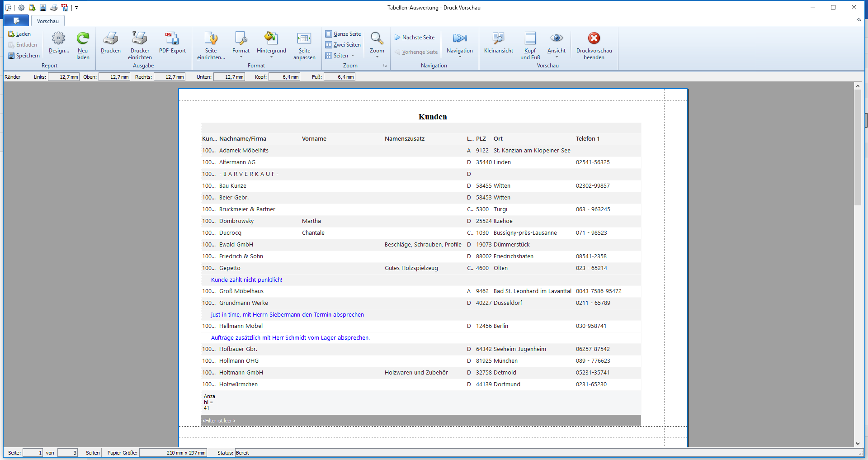
Task: Open preview icon in quick access toolbar
Action: pyautogui.click(x=8, y=8)
